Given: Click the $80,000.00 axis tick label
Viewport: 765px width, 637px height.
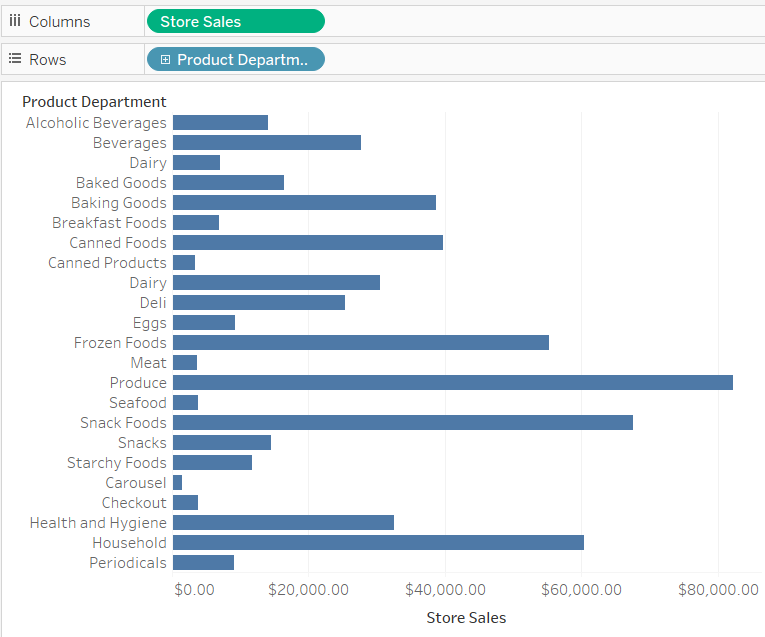Looking at the screenshot, I should tap(718, 590).
